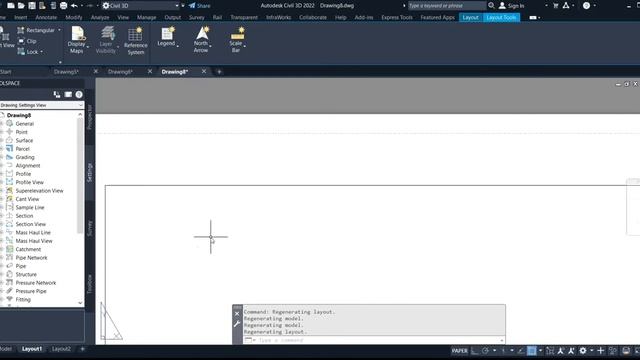Click the Undo arrow icon
The image size is (640, 360).
tap(74, 6)
